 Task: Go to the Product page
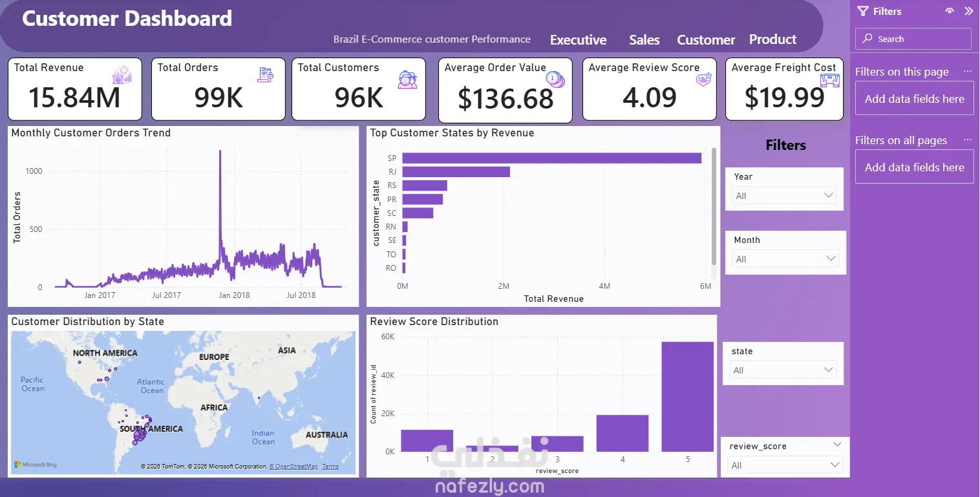(x=772, y=39)
